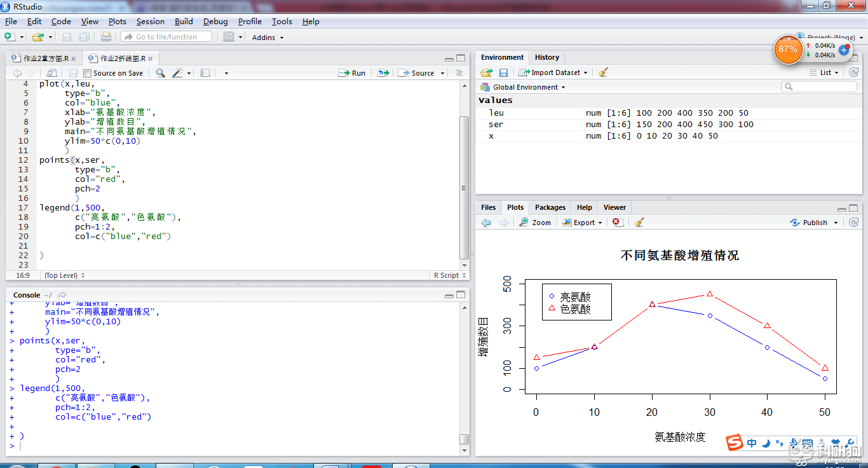This screenshot has width=868, height=468.
Task: Open the Publish options dropdown arrow
Action: pos(836,223)
